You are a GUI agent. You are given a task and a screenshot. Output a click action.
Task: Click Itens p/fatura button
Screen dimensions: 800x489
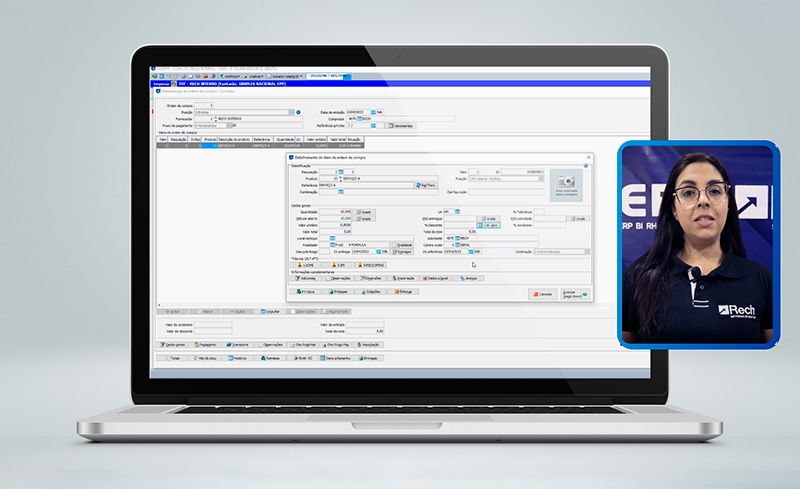point(335,358)
